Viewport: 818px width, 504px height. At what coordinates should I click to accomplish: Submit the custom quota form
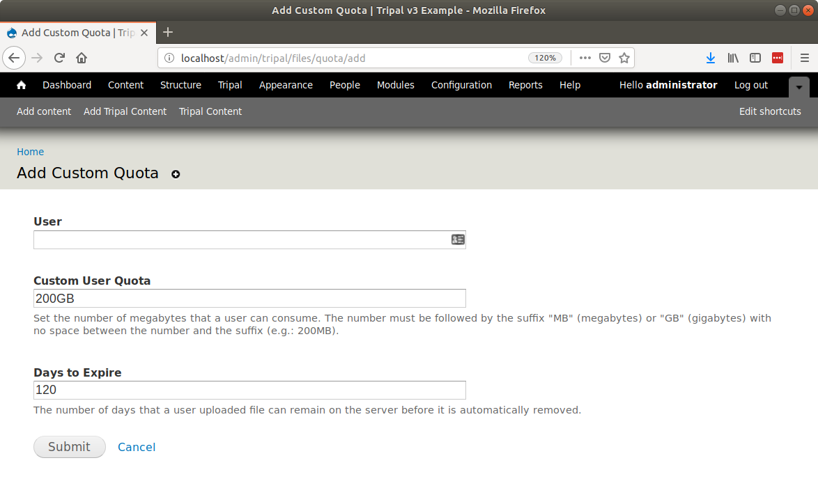click(x=69, y=447)
